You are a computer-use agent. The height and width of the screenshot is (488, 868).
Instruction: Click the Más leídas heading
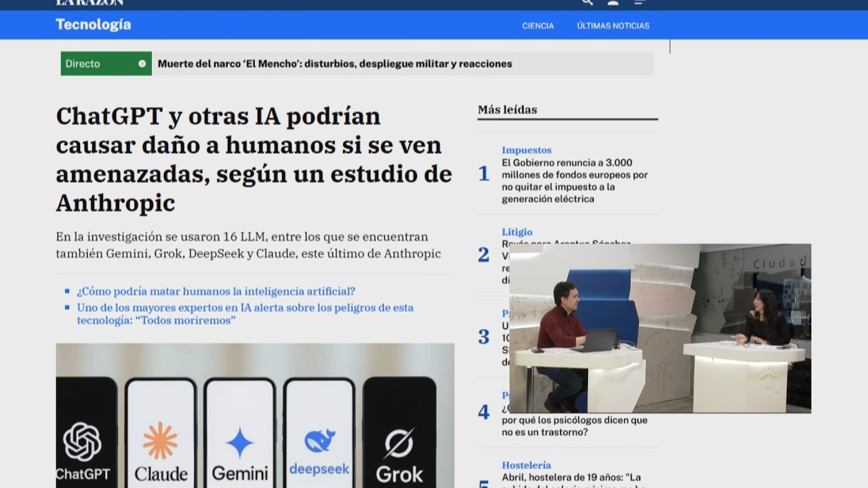[x=507, y=109]
